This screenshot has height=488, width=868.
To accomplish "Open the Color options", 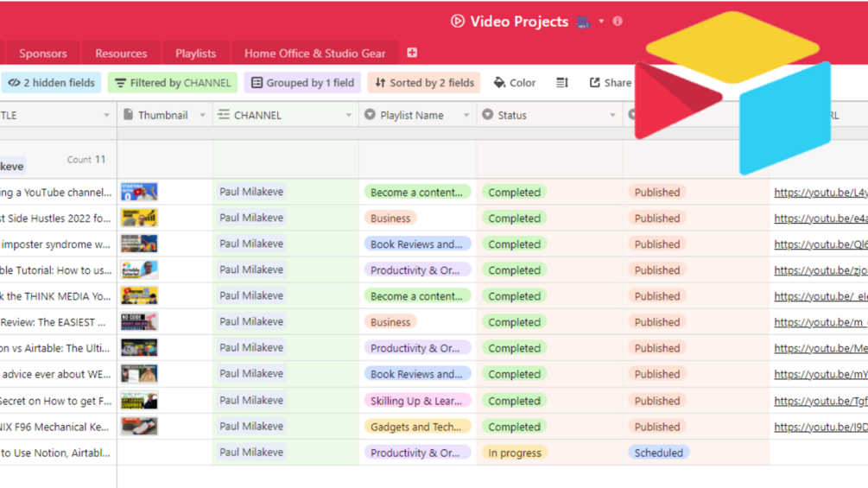I will pyautogui.click(x=514, y=82).
